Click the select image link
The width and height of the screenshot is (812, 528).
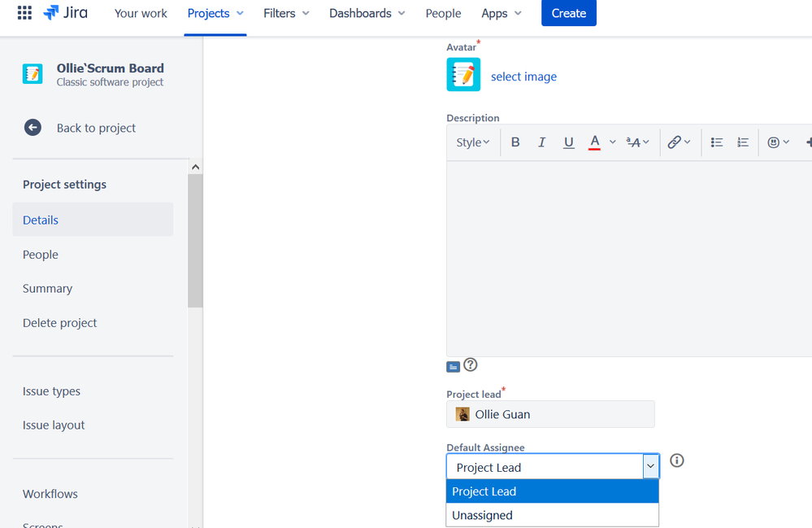pyautogui.click(x=523, y=76)
